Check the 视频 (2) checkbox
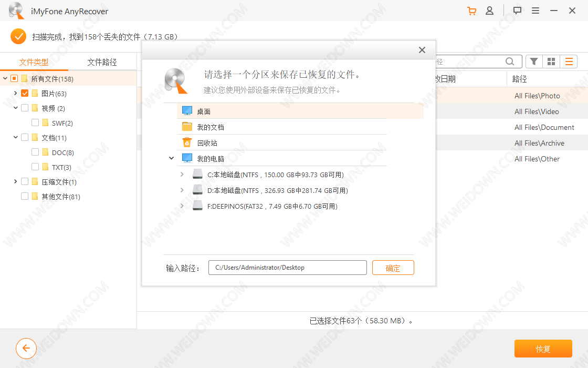588x368 pixels. pyautogui.click(x=25, y=108)
